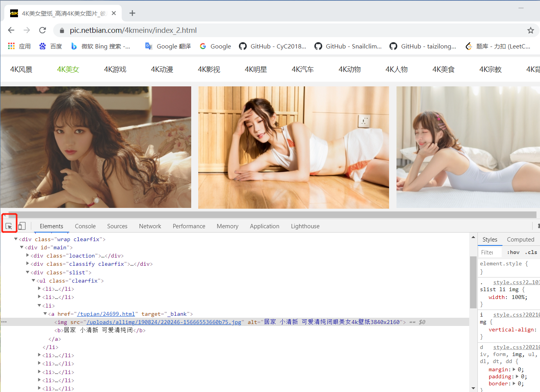540x392 pixels.
Task: Collapse the ul clearfix tree node
Action: pyautogui.click(x=34, y=280)
